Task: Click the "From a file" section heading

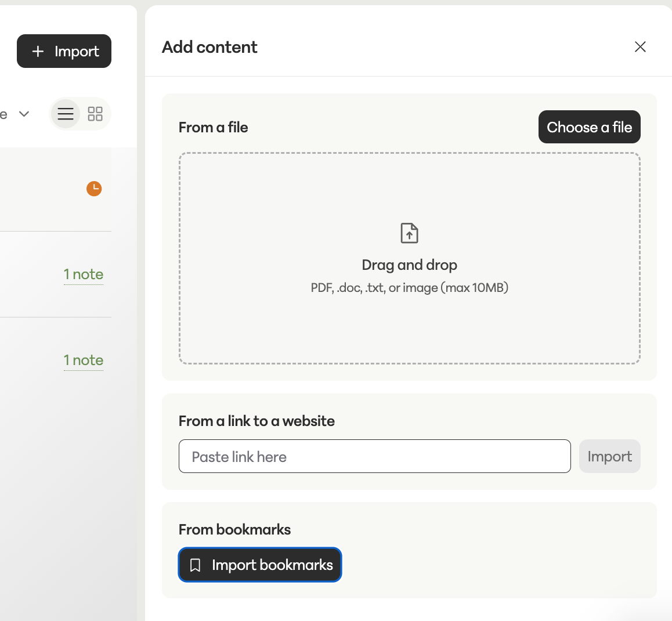Action: (213, 127)
